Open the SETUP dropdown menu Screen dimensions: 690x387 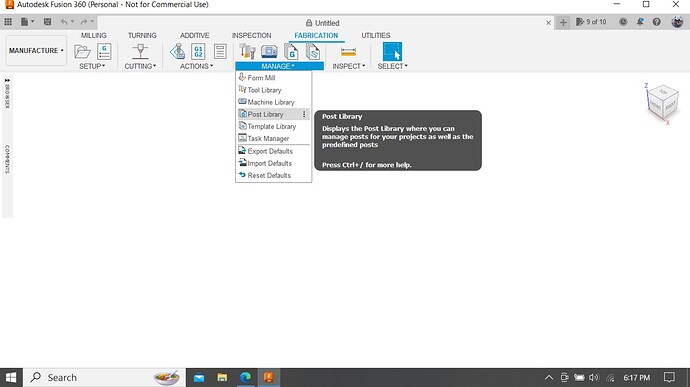pyautogui.click(x=92, y=66)
